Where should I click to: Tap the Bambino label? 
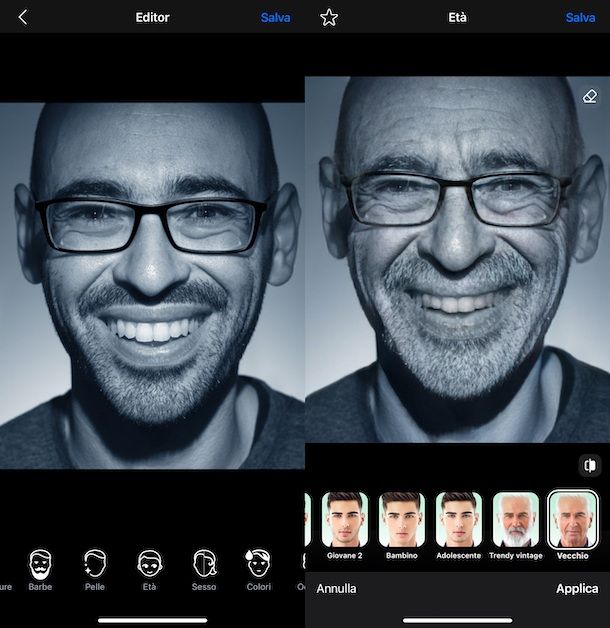(402, 556)
